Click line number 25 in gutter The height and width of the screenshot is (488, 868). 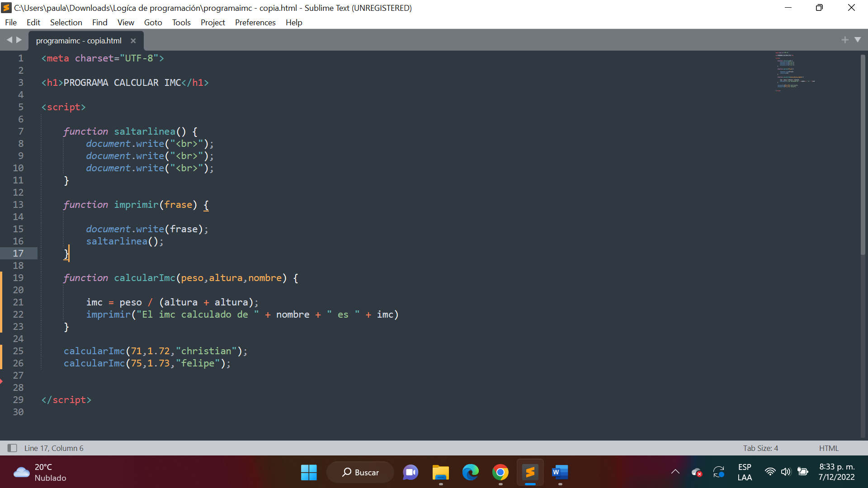18,351
